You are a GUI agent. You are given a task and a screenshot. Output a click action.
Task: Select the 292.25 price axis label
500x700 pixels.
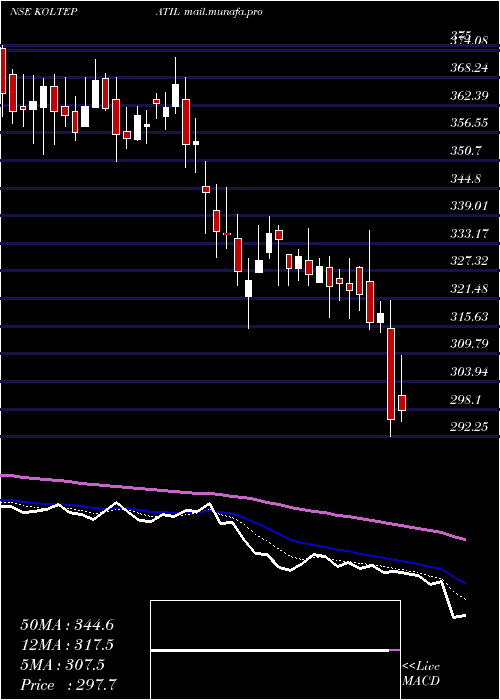[x=469, y=427]
